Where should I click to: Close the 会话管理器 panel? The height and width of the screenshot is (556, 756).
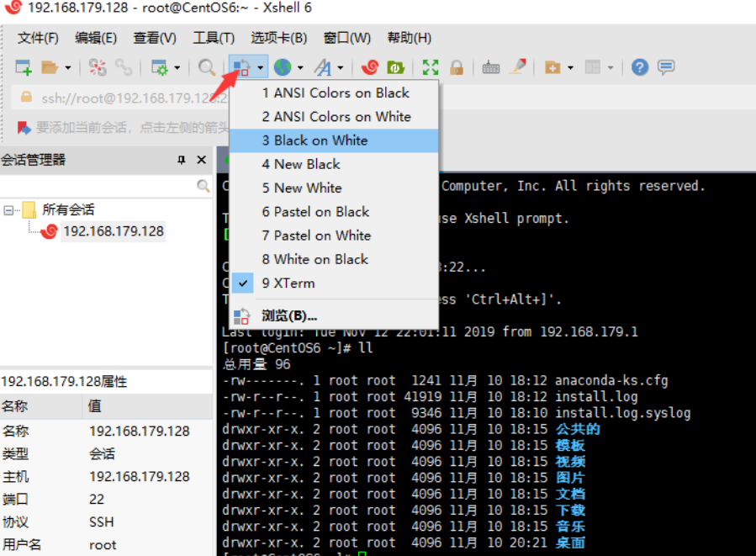[202, 160]
